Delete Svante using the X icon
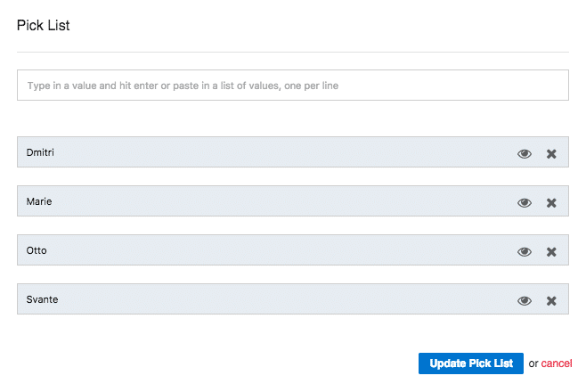This screenshot has width=586, height=392. pos(551,300)
